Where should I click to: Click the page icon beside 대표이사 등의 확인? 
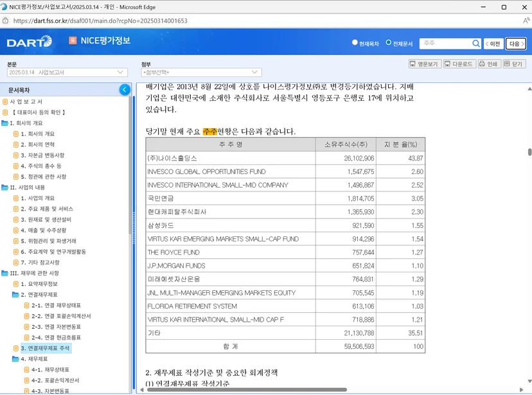click(x=5, y=112)
